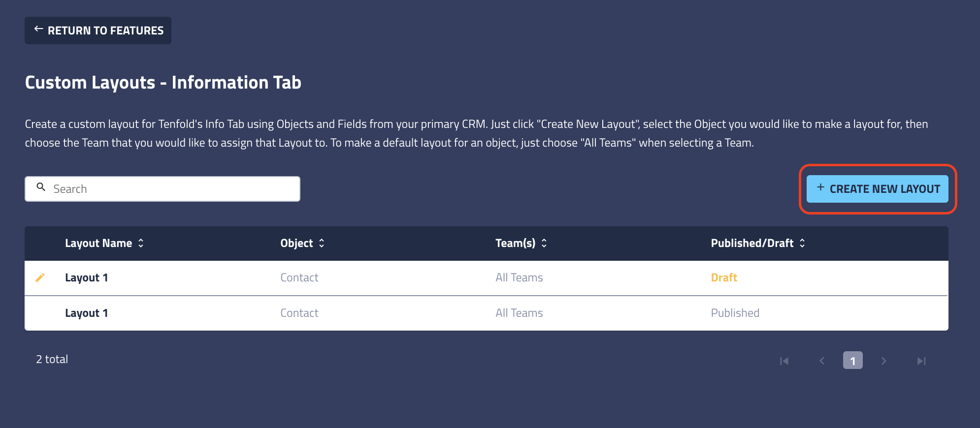Click inside the Search input field
The image size is (980, 428).
[163, 188]
